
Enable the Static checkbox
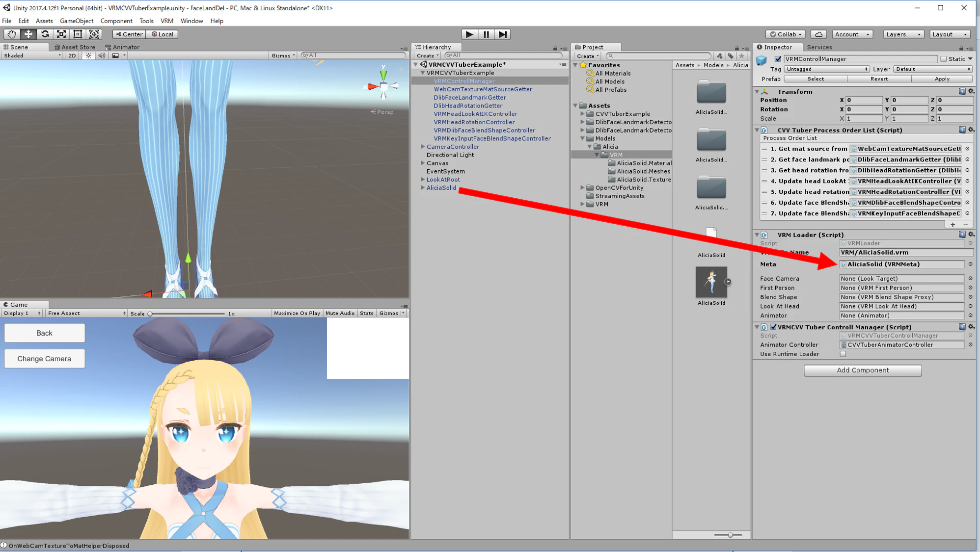click(x=943, y=59)
